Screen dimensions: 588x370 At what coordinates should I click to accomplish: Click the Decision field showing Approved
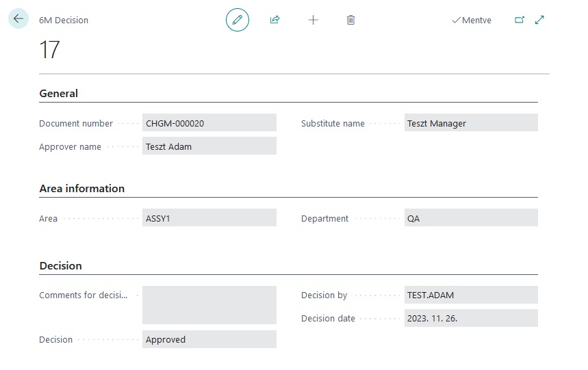coord(209,339)
